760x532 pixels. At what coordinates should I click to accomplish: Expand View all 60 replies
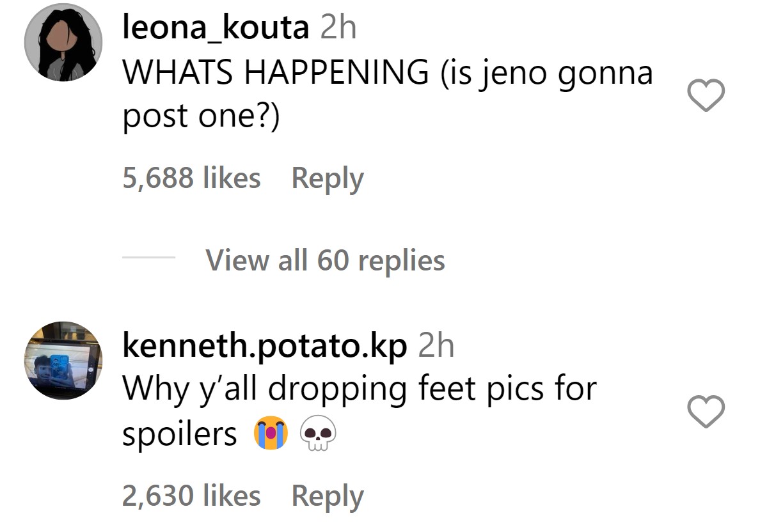tap(325, 260)
